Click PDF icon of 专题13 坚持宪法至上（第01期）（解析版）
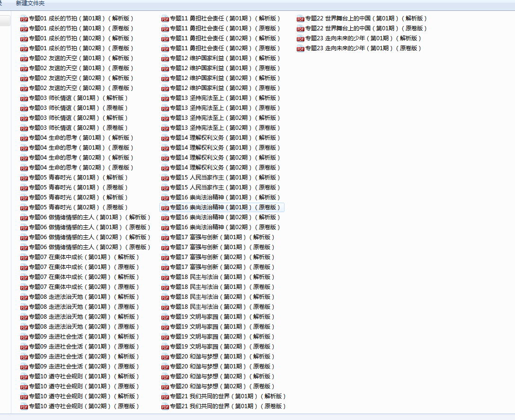 pyautogui.click(x=165, y=98)
